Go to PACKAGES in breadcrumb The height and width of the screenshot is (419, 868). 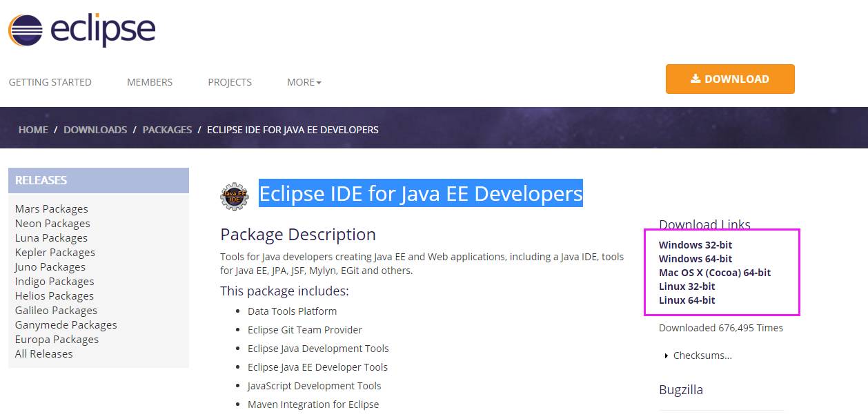pyautogui.click(x=167, y=130)
